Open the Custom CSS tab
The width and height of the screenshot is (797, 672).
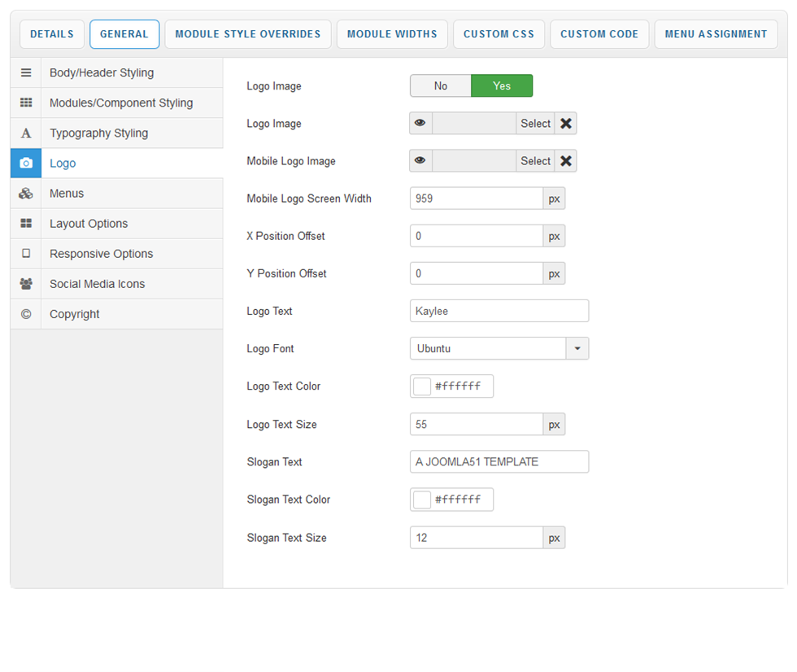click(499, 34)
